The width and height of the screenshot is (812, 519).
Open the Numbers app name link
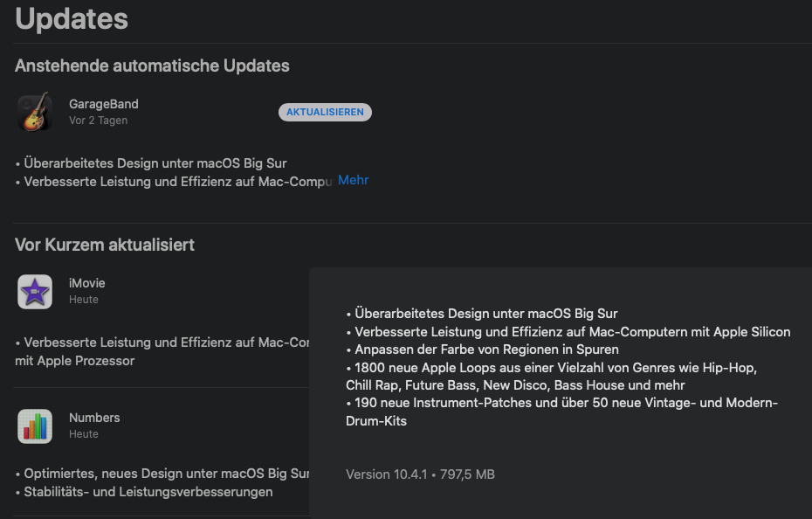tap(94, 418)
